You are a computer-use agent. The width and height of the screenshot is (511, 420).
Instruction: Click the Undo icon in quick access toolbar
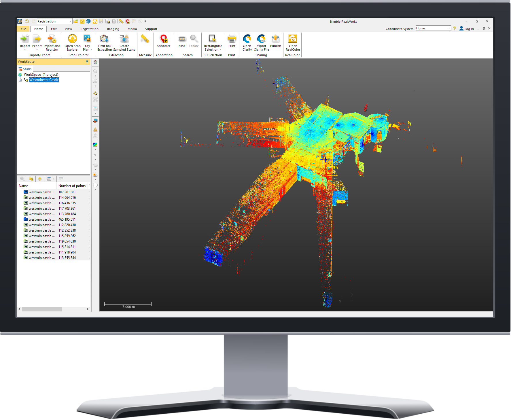[27, 21]
